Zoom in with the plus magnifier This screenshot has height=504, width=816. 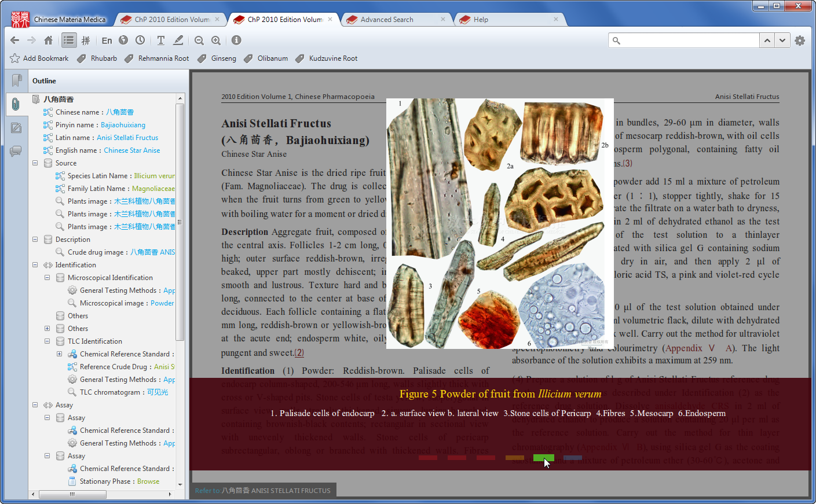point(216,41)
